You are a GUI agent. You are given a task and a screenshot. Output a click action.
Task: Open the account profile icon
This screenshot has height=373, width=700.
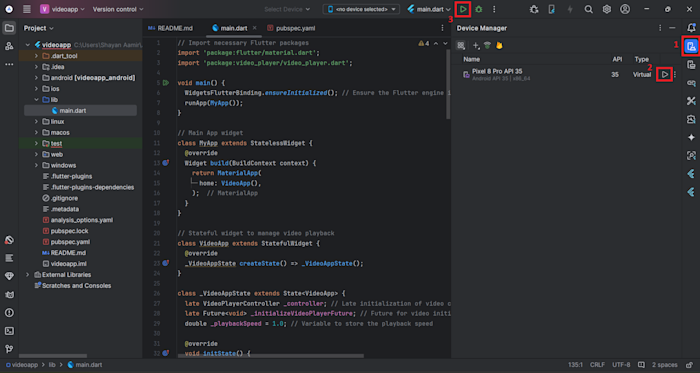click(625, 9)
